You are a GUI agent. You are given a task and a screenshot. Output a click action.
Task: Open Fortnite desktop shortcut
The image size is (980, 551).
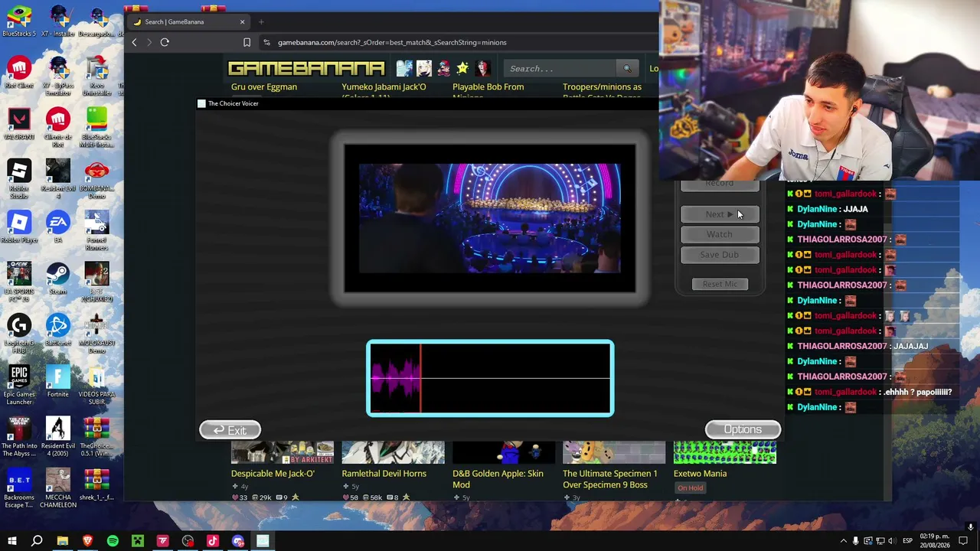[x=57, y=381]
